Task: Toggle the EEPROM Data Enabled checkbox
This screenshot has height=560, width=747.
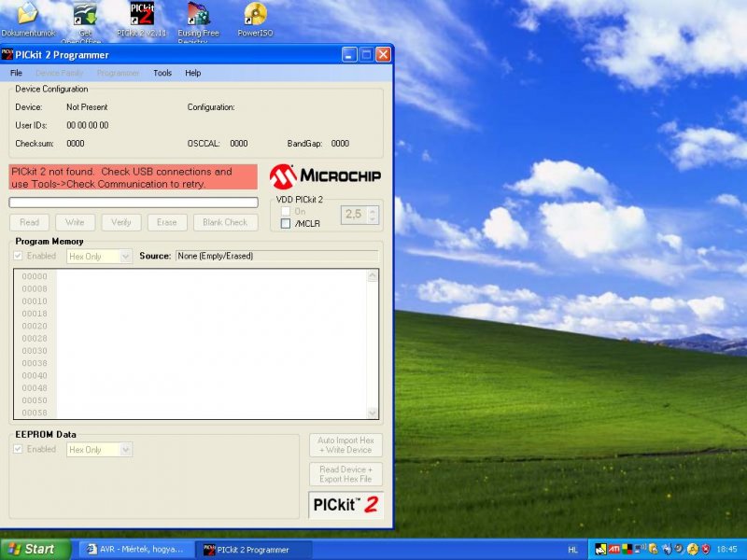Action: pyautogui.click(x=18, y=449)
